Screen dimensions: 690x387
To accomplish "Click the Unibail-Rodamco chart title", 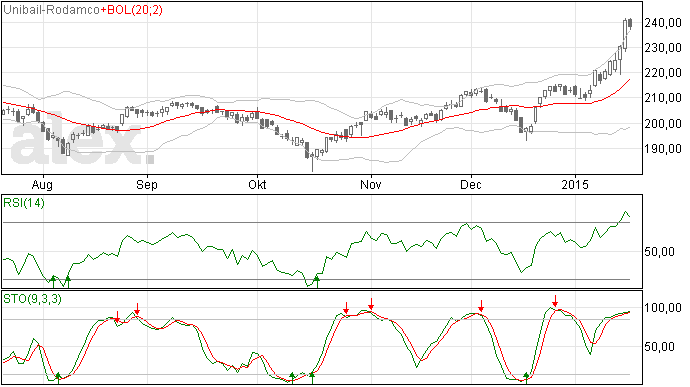I will pyautogui.click(x=51, y=10).
